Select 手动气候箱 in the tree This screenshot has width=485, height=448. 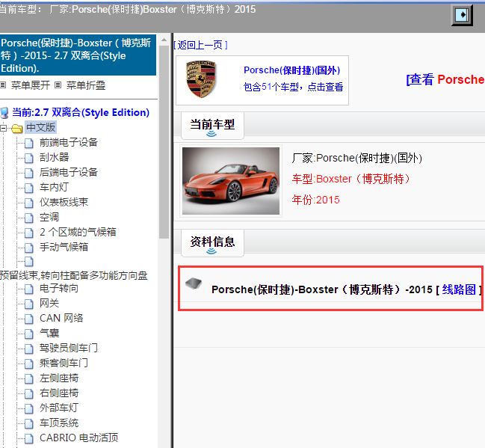pos(64,247)
